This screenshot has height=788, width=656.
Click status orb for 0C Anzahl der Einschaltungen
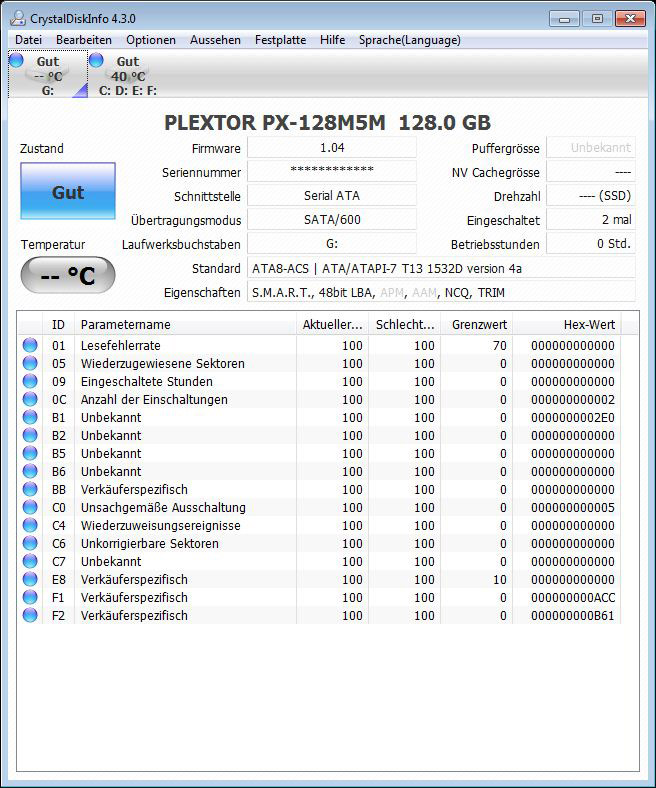point(30,399)
